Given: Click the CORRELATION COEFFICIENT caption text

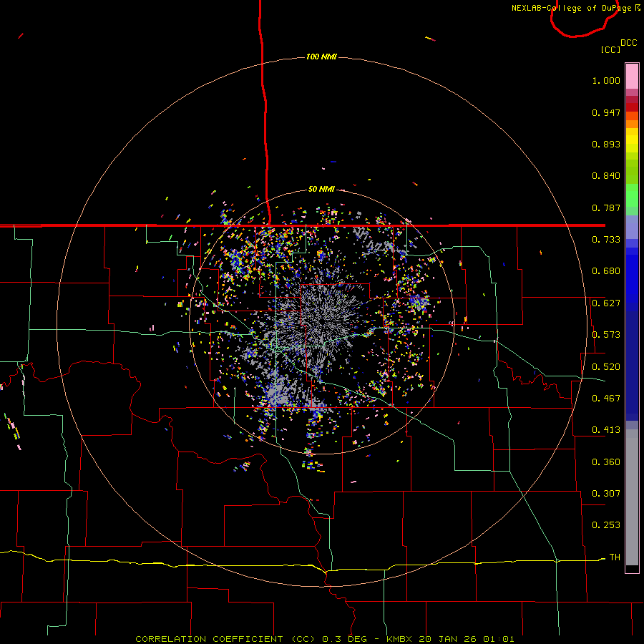Looking at the screenshot, I should 209,639.
